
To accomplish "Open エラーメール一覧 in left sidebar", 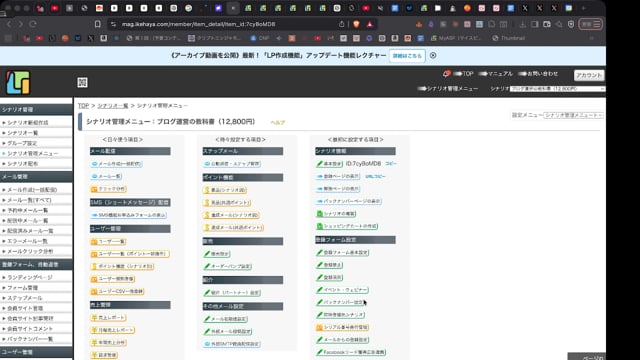I will (27, 241).
